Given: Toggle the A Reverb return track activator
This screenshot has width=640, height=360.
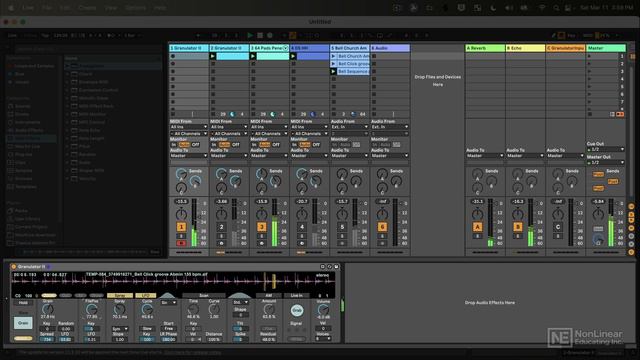Looking at the screenshot, I should coord(477,227).
